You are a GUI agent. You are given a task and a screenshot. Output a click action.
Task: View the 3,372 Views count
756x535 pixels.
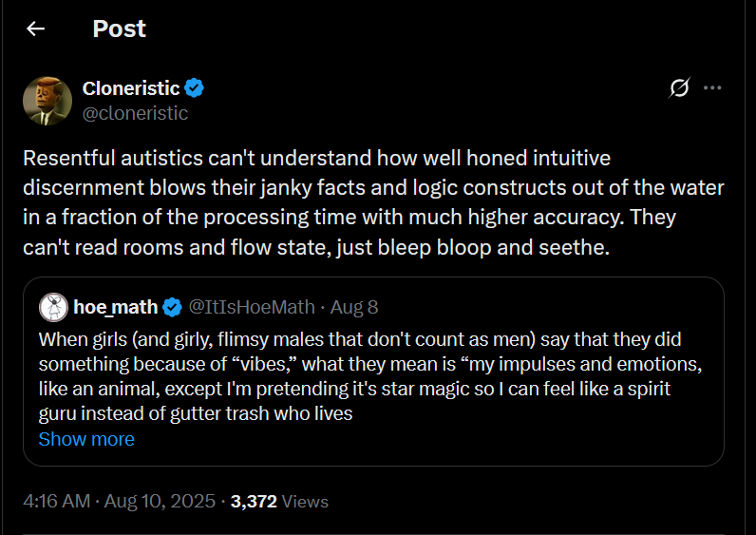click(x=253, y=501)
